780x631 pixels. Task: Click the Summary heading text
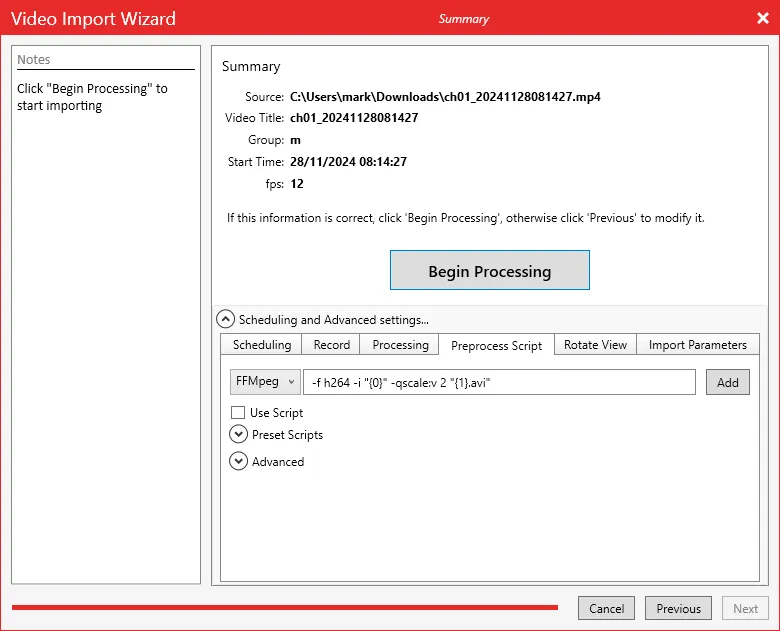pyautogui.click(x=251, y=66)
